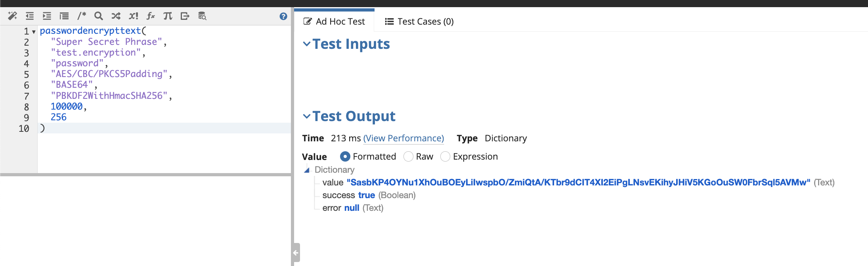Select the Formatted value radio button
The width and height of the screenshot is (868, 266).
(345, 156)
